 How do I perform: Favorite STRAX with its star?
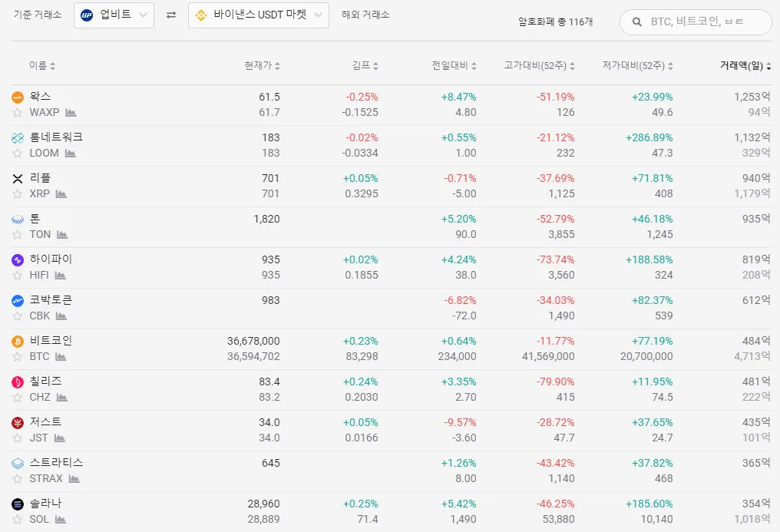click(x=18, y=479)
